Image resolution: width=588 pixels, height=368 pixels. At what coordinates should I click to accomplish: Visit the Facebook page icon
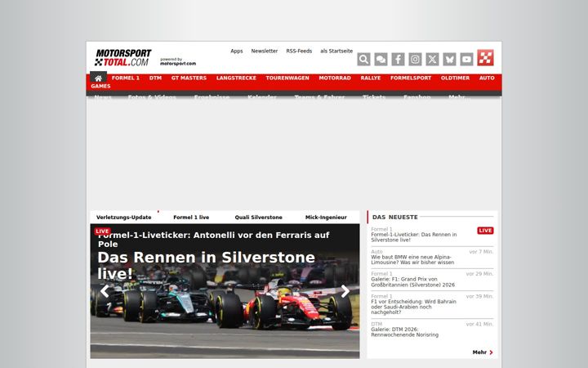point(398,60)
